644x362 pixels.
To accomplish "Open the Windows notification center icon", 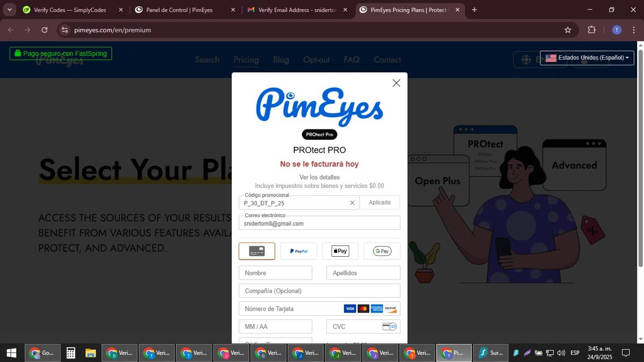I will [x=626, y=353].
